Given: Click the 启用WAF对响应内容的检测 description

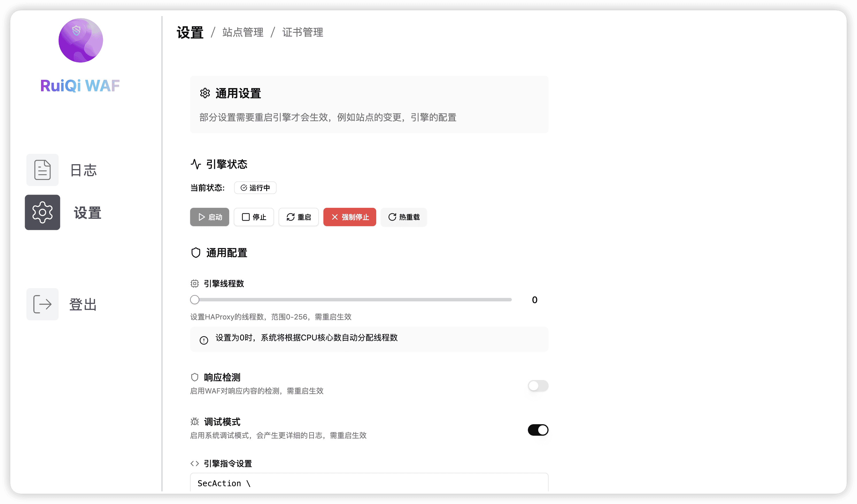Looking at the screenshot, I should coord(257,391).
